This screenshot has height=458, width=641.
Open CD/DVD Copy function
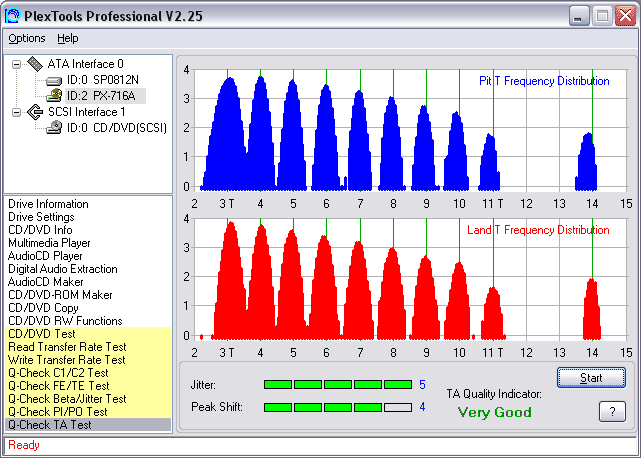[43, 308]
